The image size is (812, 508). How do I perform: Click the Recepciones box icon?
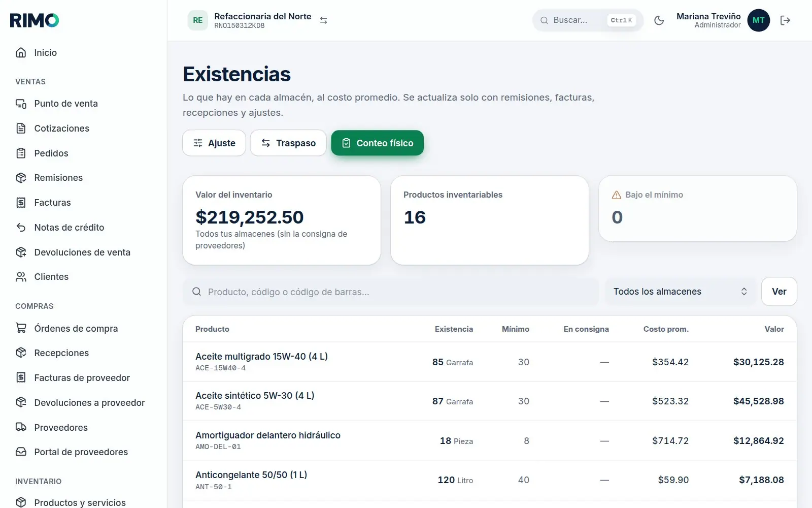coord(21,353)
